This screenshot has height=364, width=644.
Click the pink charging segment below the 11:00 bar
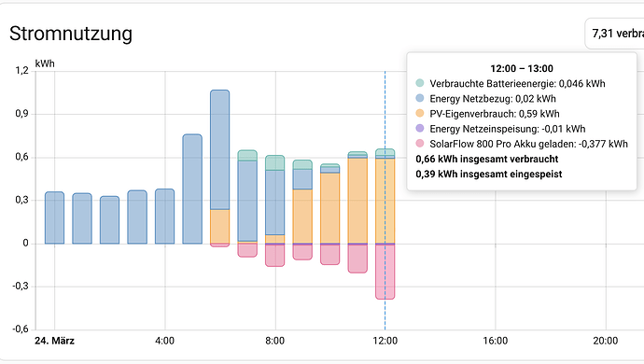click(357, 259)
